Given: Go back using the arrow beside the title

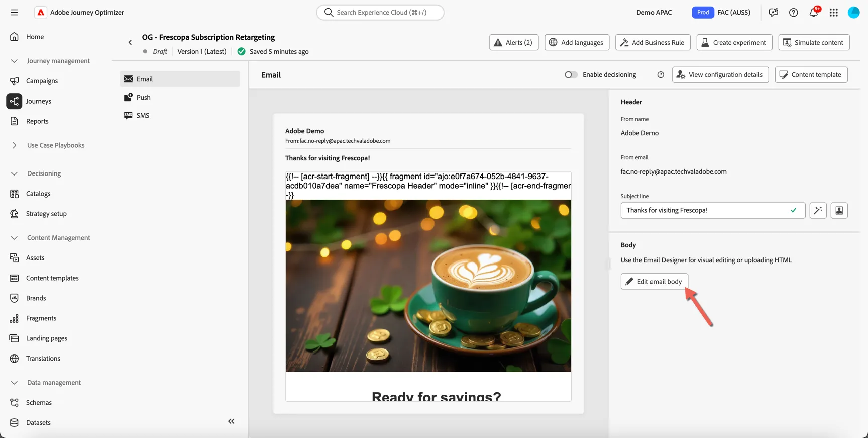Looking at the screenshot, I should point(130,42).
